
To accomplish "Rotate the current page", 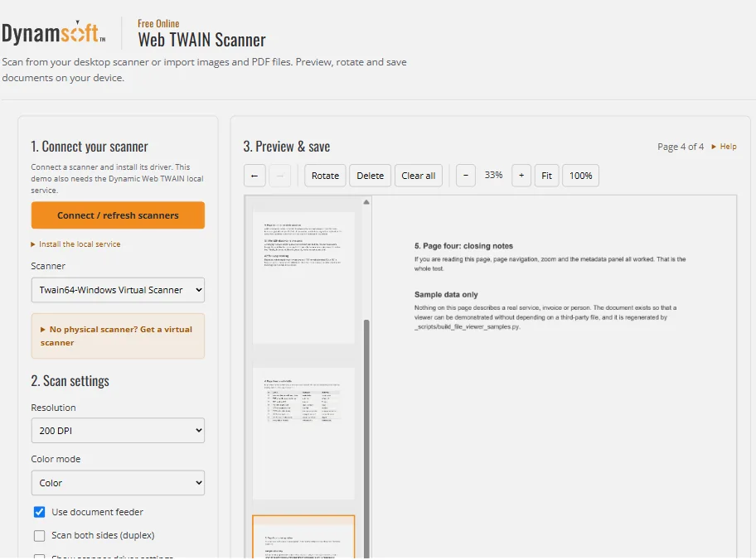I will coord(326,176).
